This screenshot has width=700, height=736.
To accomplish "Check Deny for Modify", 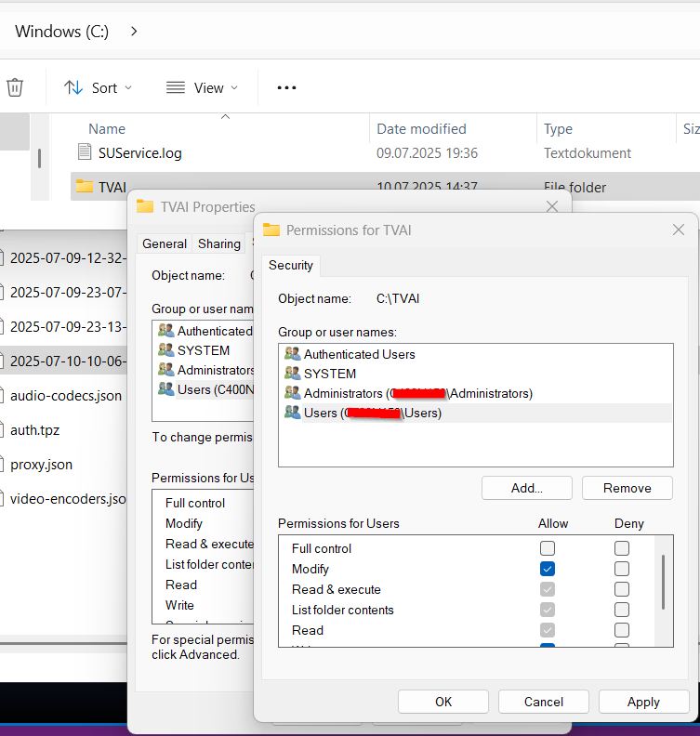I will pos(622,569).
